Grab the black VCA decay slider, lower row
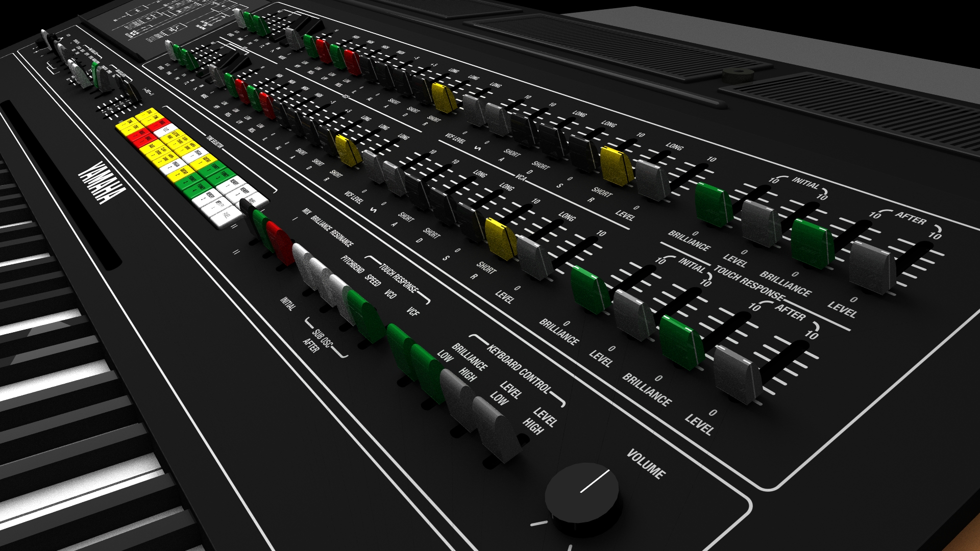The image size is (980, 551). [443, 207]
